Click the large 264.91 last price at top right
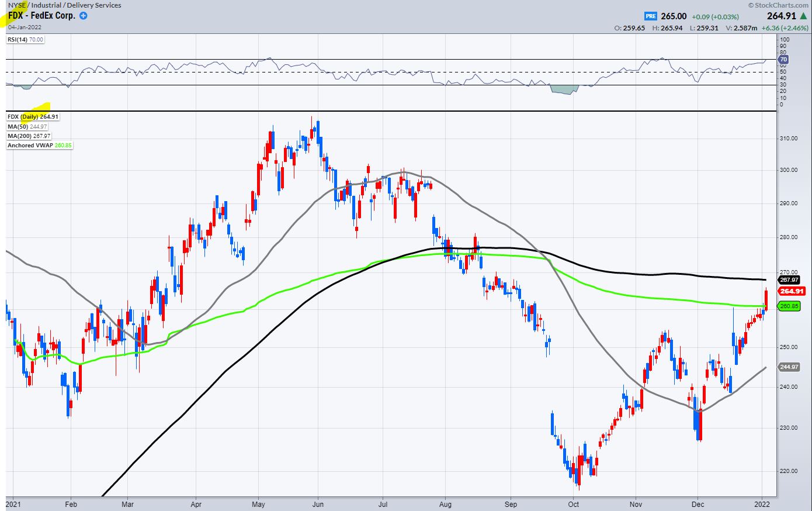 tap(782, 16)
